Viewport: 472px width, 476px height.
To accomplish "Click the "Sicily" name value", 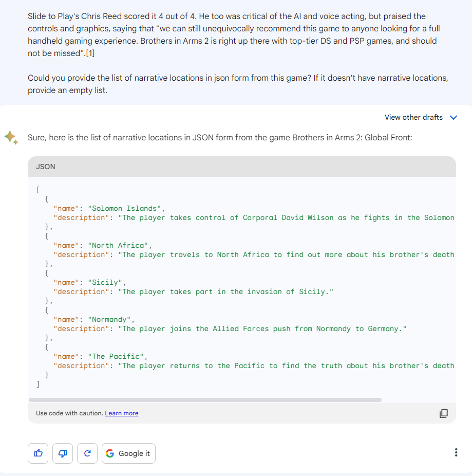I will (x=105, y=282).
